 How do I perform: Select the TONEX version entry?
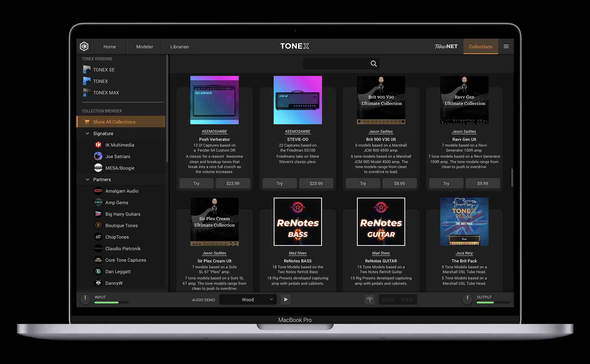coord(100,81)
